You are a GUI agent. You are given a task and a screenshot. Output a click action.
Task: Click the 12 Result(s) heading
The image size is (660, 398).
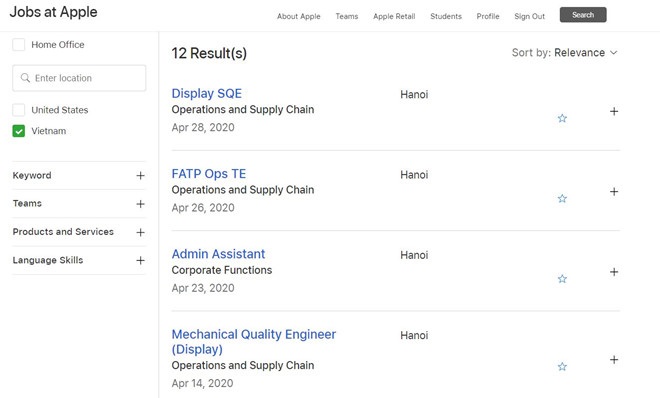(209, 53)
